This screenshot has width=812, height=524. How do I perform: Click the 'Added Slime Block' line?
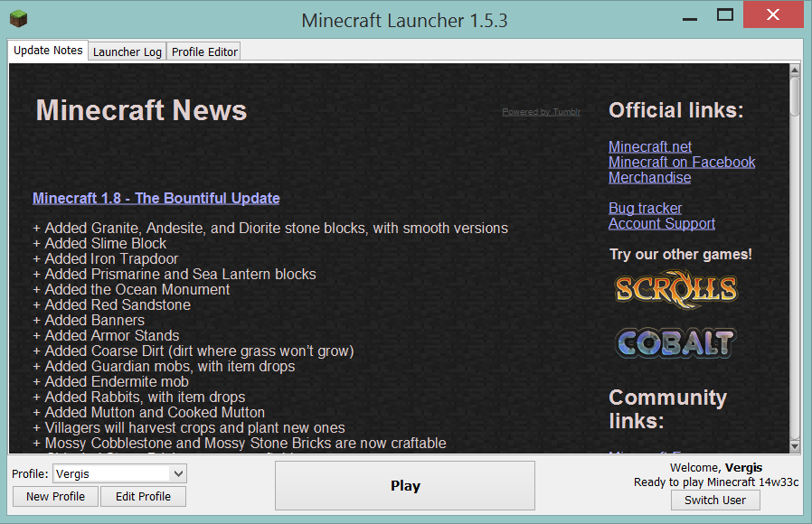[99, 244]
